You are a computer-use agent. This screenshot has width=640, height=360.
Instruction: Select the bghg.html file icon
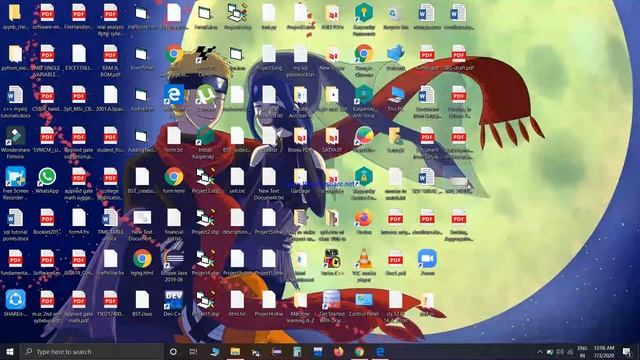pyautogui.click(x=142, y=262)
